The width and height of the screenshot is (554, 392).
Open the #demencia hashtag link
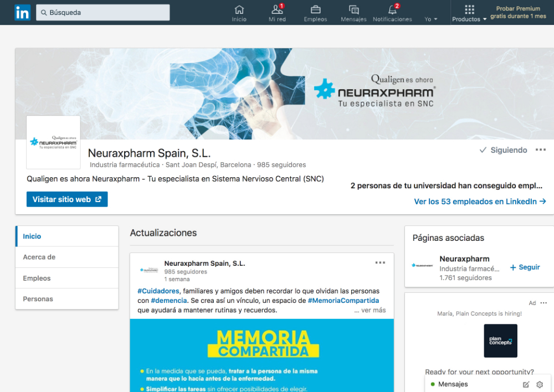click(x=169, y=301)
